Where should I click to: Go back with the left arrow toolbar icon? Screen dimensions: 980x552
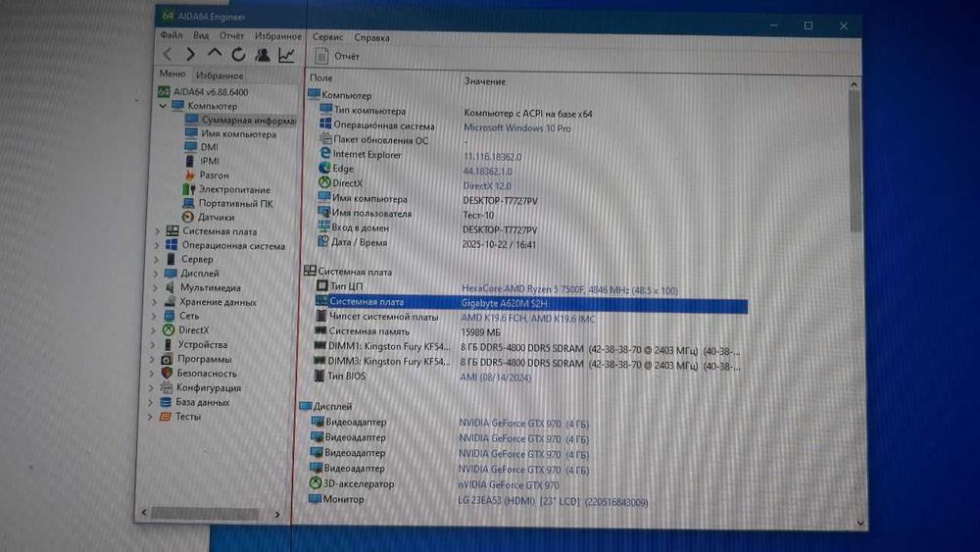[168, 54]
